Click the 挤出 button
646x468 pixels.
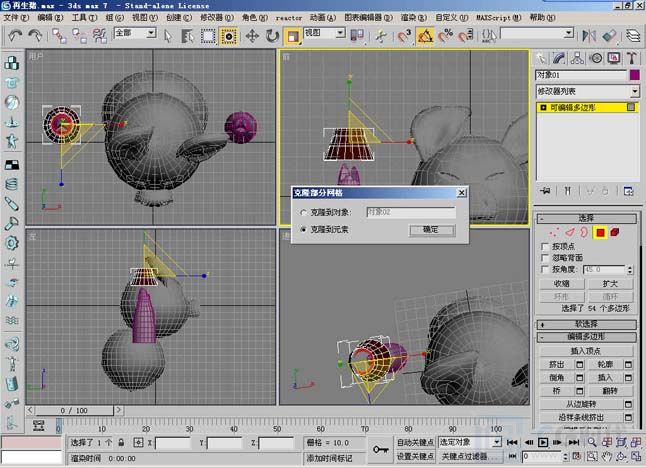(x=557, y=365)
